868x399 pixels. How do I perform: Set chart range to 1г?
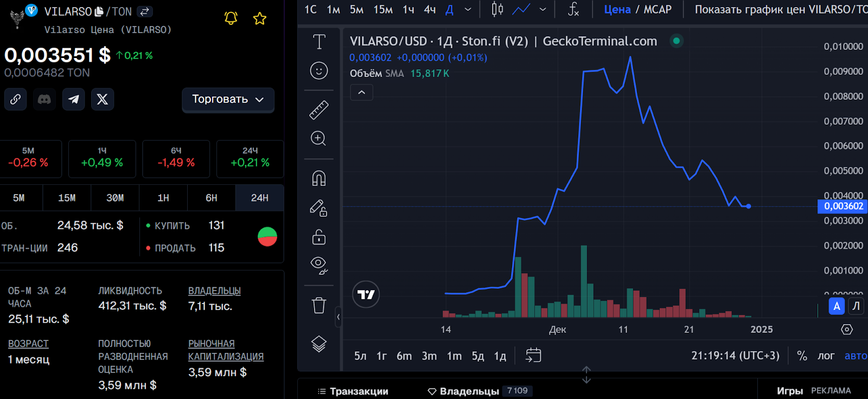pyautogui.click(x=382, y=356)
